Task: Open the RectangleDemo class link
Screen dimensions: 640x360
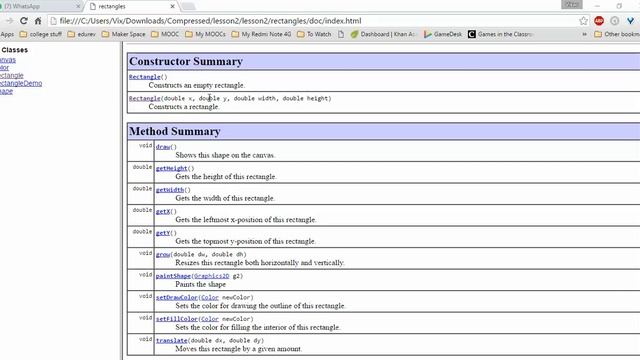Action: [21, 83]
